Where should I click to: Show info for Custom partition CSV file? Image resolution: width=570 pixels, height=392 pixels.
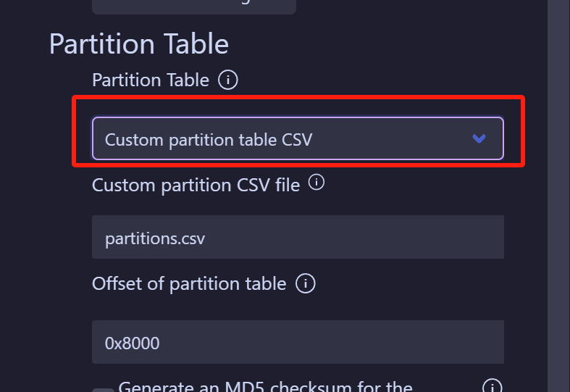(316, 183)
